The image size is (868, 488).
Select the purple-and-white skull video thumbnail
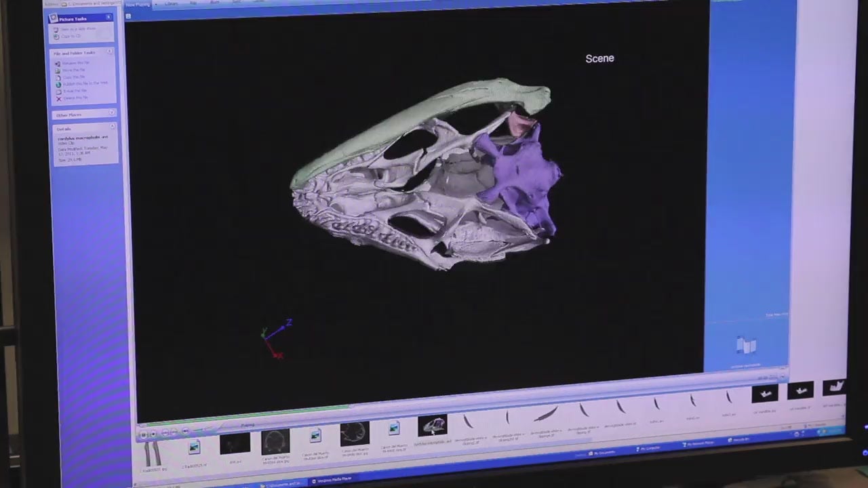click(433, 426)
